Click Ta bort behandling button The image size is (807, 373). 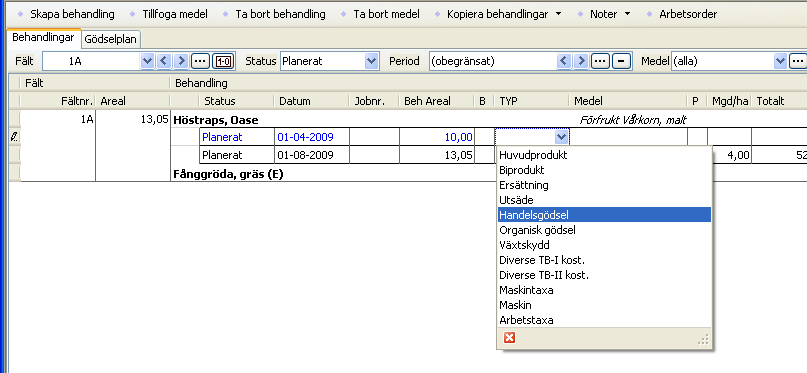click(x=274, y=14)
